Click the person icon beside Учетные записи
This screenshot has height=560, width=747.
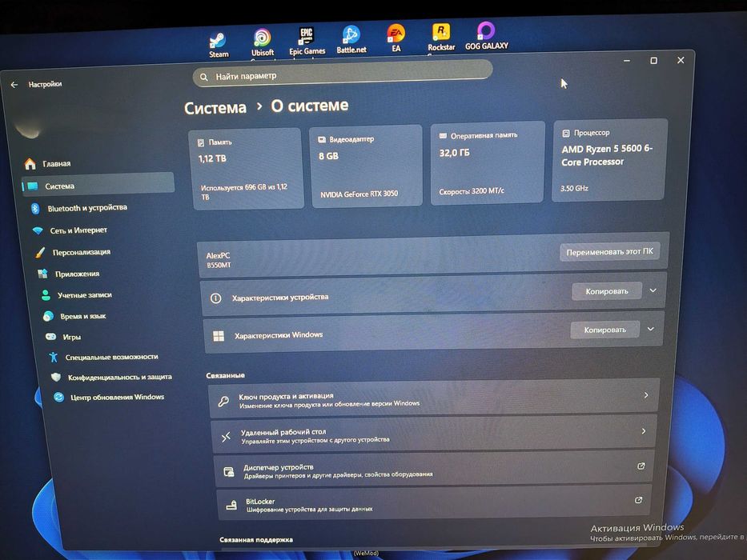(x=46, y=295)
